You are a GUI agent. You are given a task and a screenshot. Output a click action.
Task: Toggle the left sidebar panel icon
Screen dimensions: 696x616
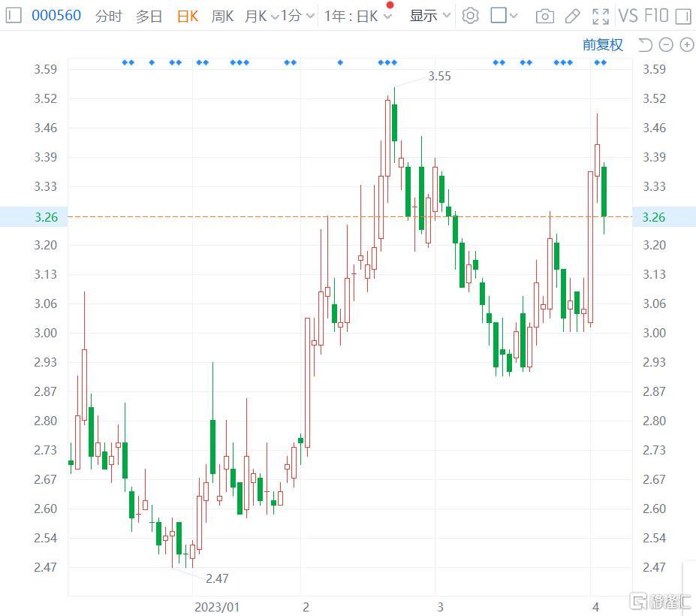click(x=14, y=16)
